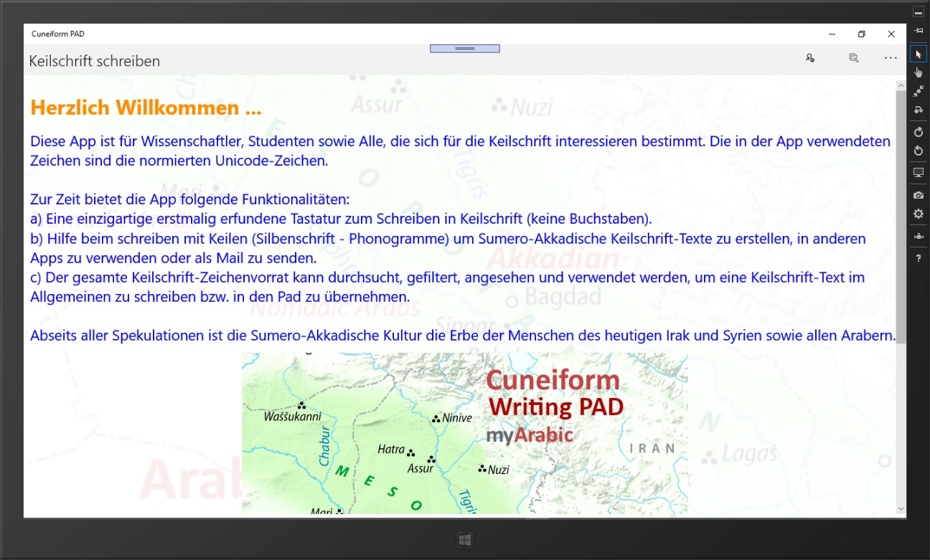Viewport: 930px width, 560px height.
Task: Open the page preview icon
Action: [x=853, y=57]
